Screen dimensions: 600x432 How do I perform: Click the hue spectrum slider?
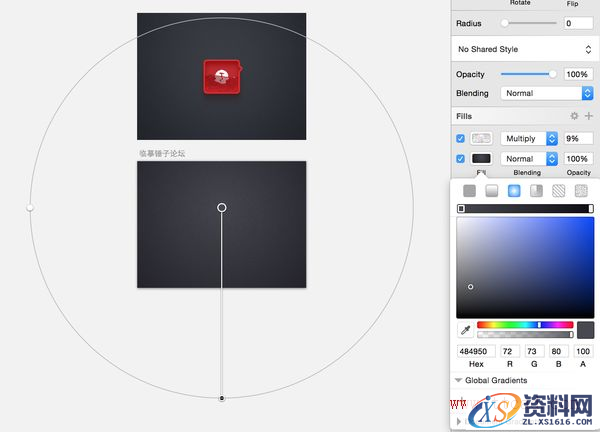[x=525, y=325]
